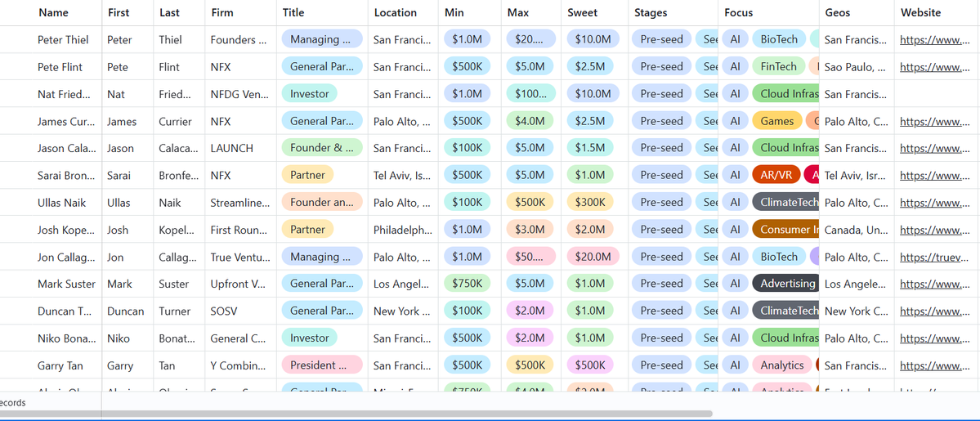Click Pete Flint's FinTech focus tag
Screen dimensions: 980x421
[x=779, y=67]
